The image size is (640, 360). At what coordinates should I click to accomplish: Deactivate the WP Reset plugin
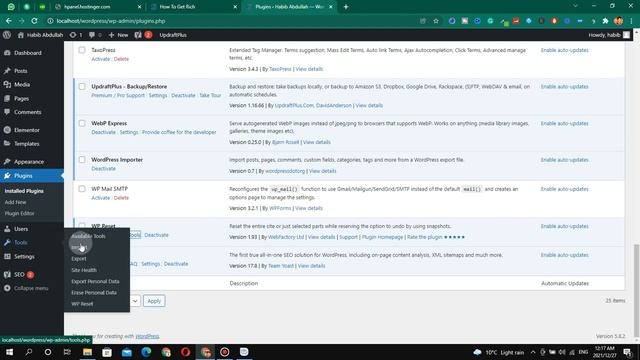(156, 235)
